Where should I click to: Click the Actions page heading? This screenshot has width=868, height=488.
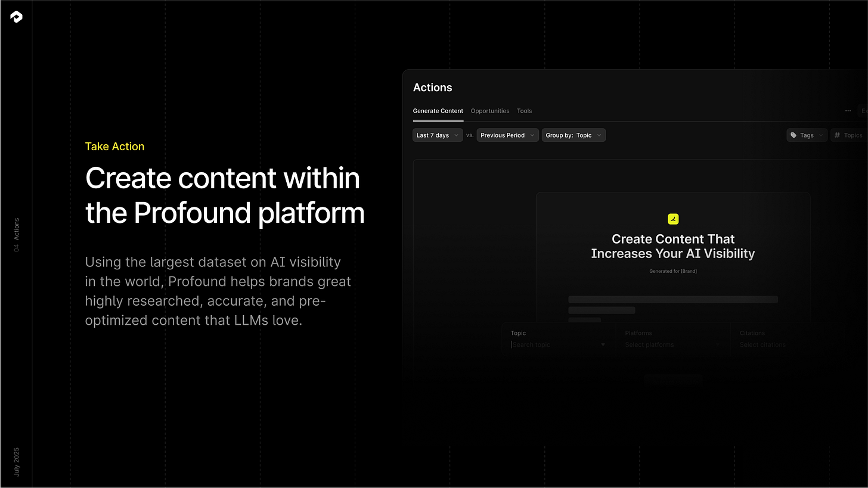[x=433, y=88]
